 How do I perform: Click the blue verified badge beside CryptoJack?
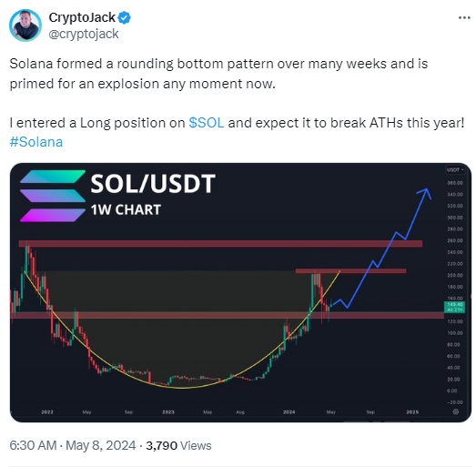(124, 17)
